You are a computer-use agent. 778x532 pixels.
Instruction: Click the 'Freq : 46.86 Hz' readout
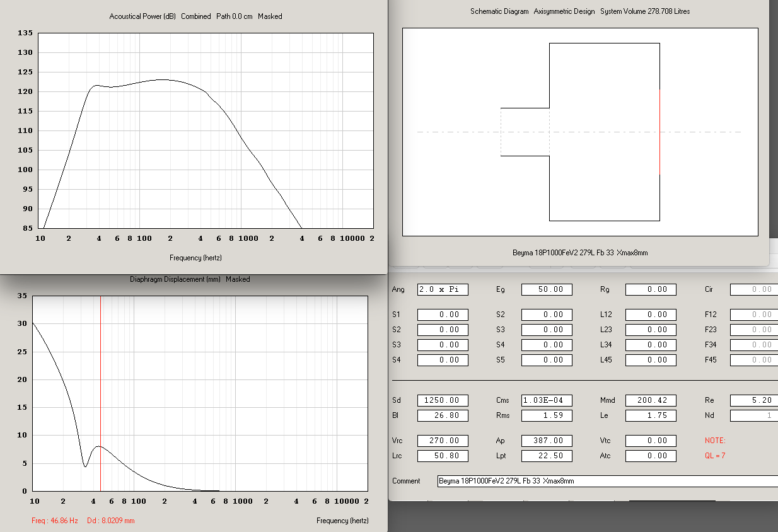click(55, 521)
